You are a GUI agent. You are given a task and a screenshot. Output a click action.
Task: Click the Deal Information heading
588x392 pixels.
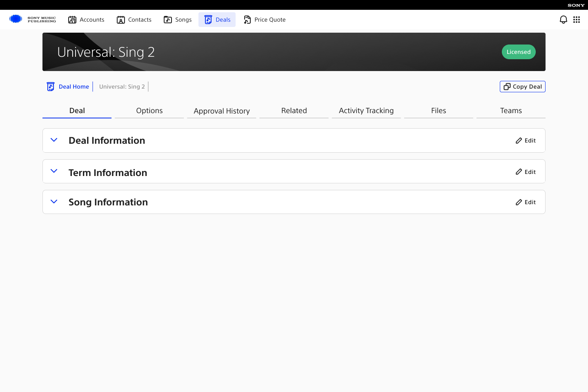pos(107,140)
